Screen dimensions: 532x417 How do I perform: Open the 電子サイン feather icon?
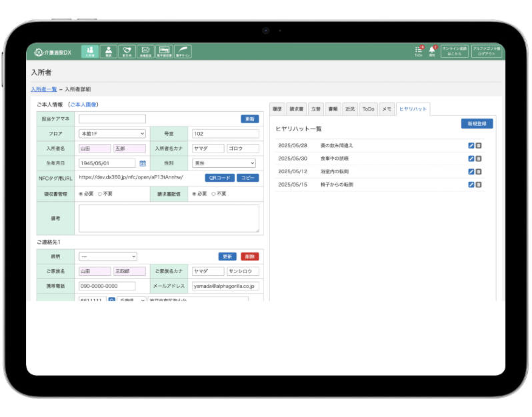point(183,52)
